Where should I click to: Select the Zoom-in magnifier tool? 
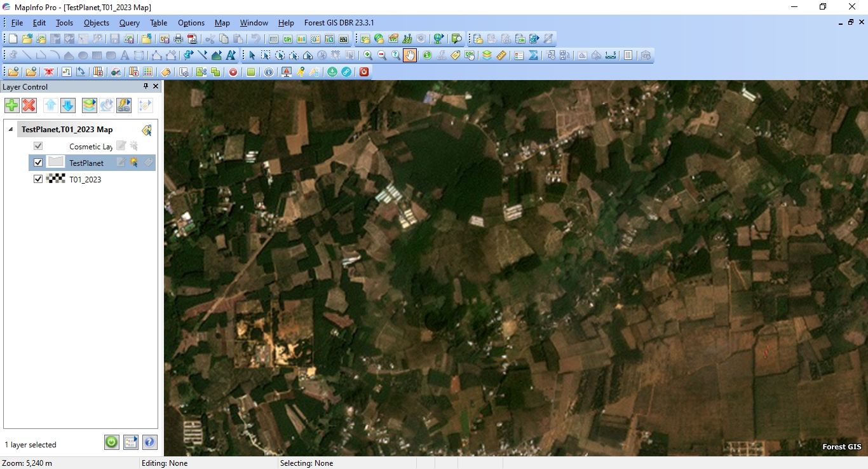pyautogui.click(x=368, y=55)
